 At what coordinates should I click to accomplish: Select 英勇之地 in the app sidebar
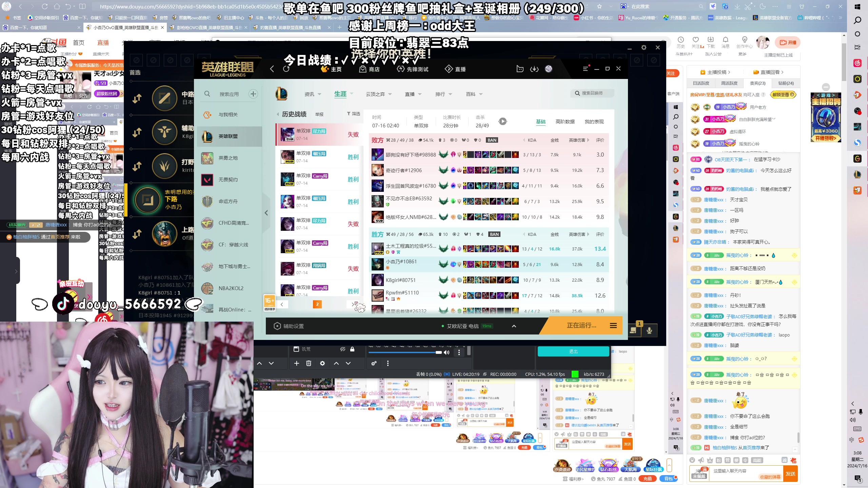[230, 158]
